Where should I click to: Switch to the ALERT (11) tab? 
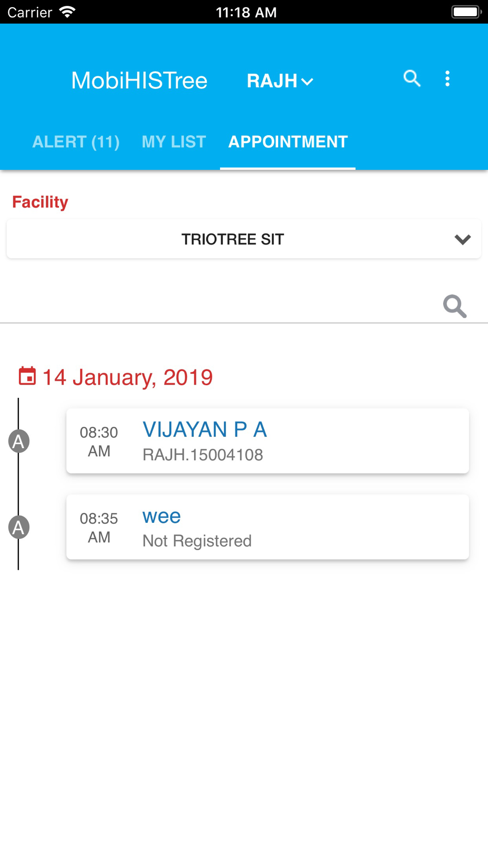(x=76, y=142)
